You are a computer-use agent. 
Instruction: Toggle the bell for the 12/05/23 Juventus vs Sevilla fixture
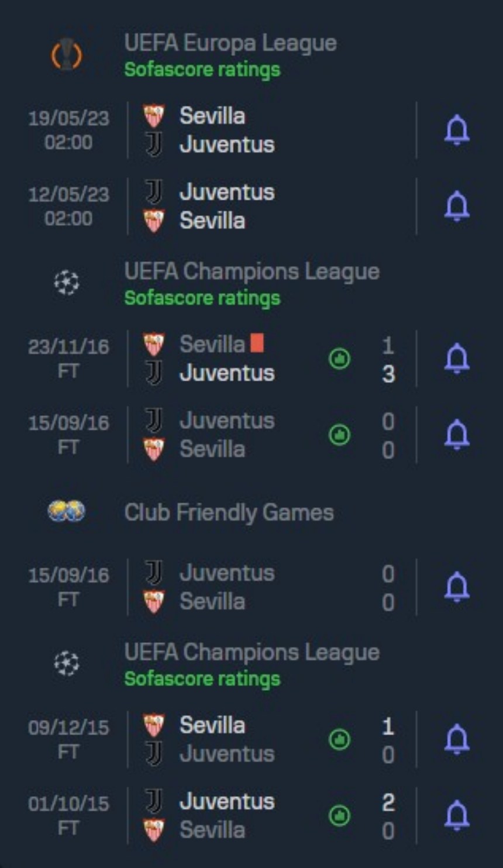point(457,207)
